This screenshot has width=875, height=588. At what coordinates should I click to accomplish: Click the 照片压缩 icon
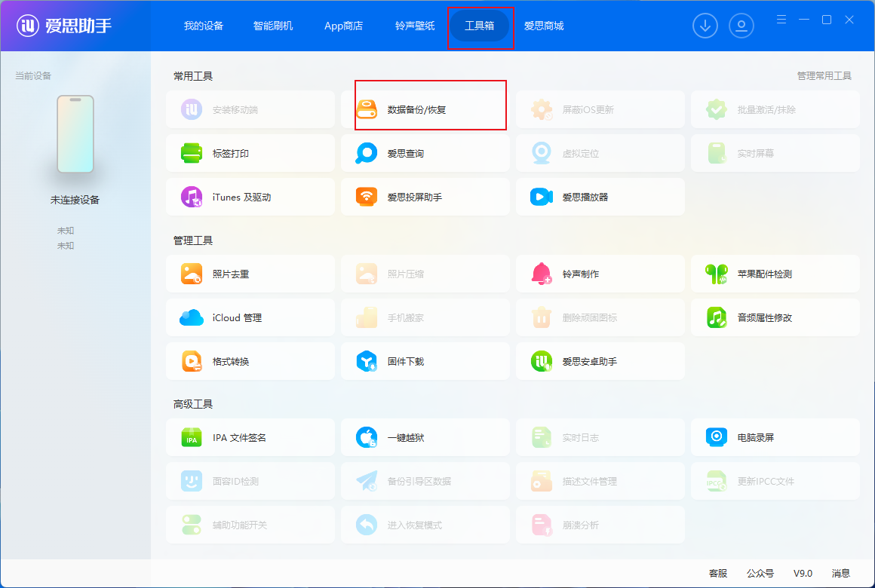click(367, 274)
